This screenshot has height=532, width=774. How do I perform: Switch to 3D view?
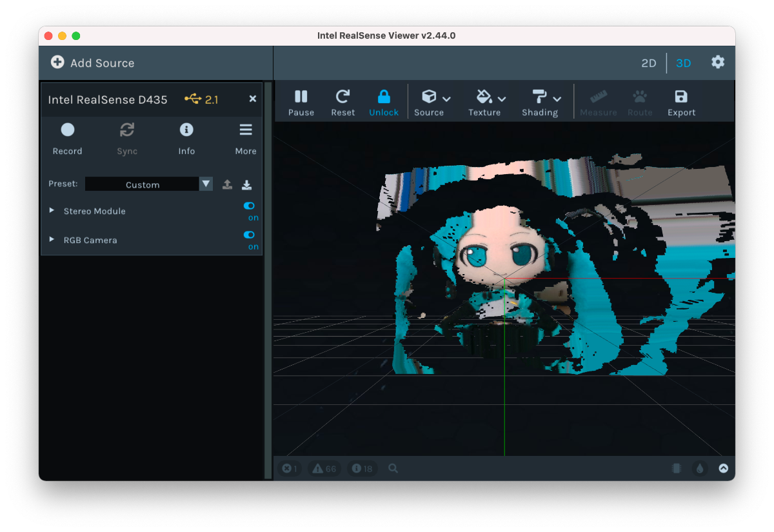click(683, 63)
